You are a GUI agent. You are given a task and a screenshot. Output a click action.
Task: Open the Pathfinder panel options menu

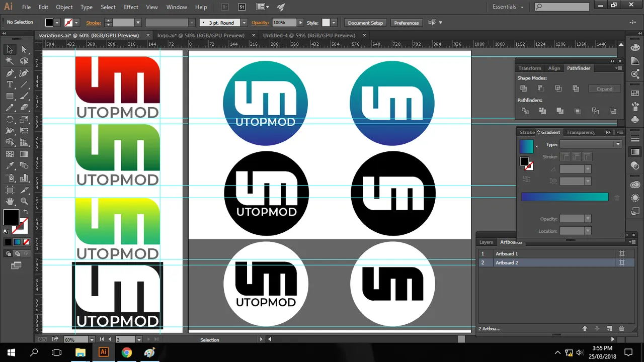pos(620,68)
